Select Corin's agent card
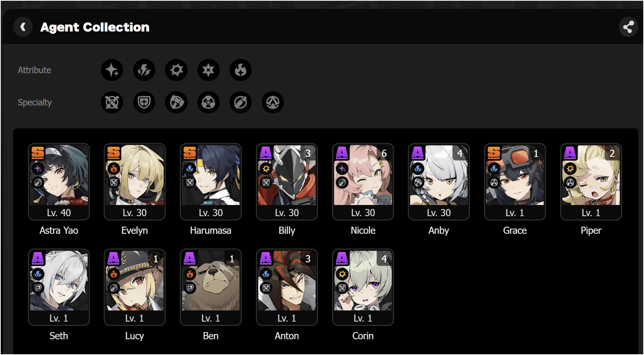Viewport: 644px width, 355px height. point(363,287)
